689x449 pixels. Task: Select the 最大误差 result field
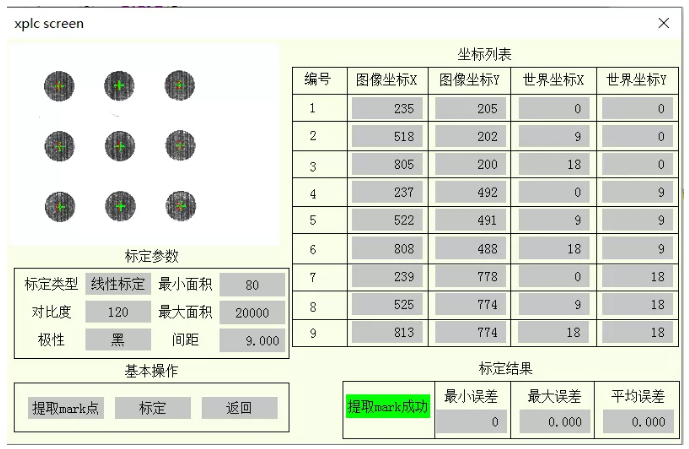click(x=555, y=422)
